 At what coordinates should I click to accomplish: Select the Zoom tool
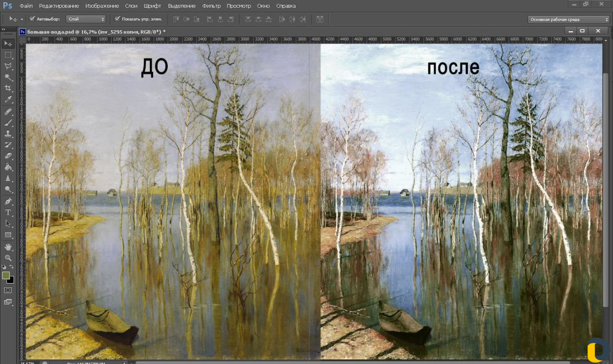tap(8, 258)
